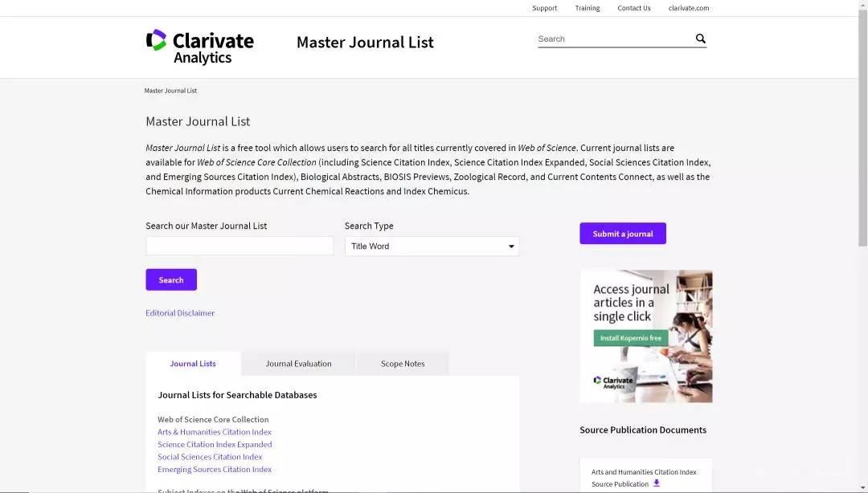Open Science Citation Index Expanded list

click(x=215, y=444)
